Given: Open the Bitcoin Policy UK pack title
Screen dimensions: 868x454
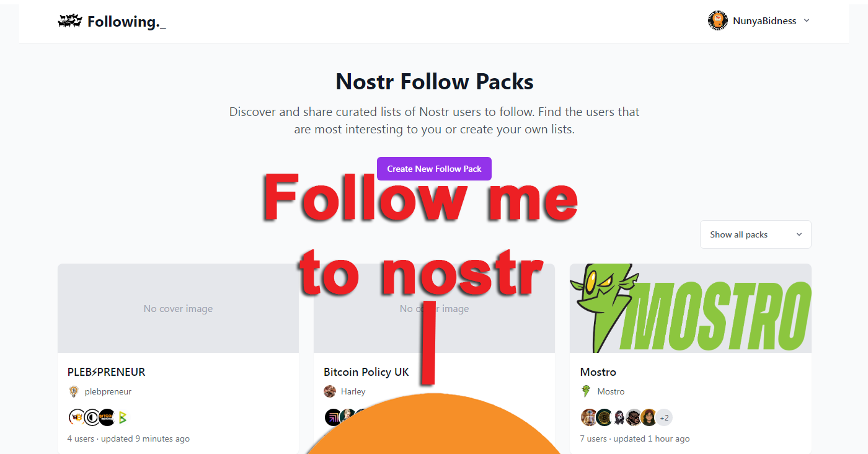Looking at the screenshot, I should (x=366, y=372).
